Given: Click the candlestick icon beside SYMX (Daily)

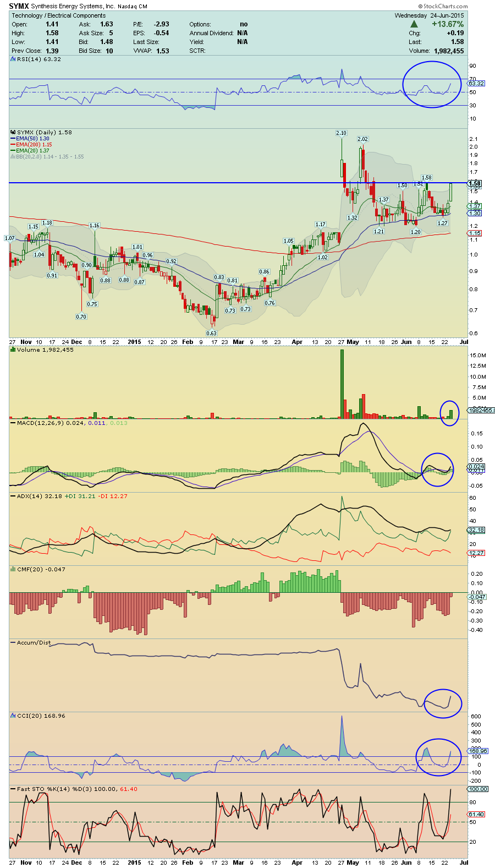Looking at the screenshot, I should point(13,132).
